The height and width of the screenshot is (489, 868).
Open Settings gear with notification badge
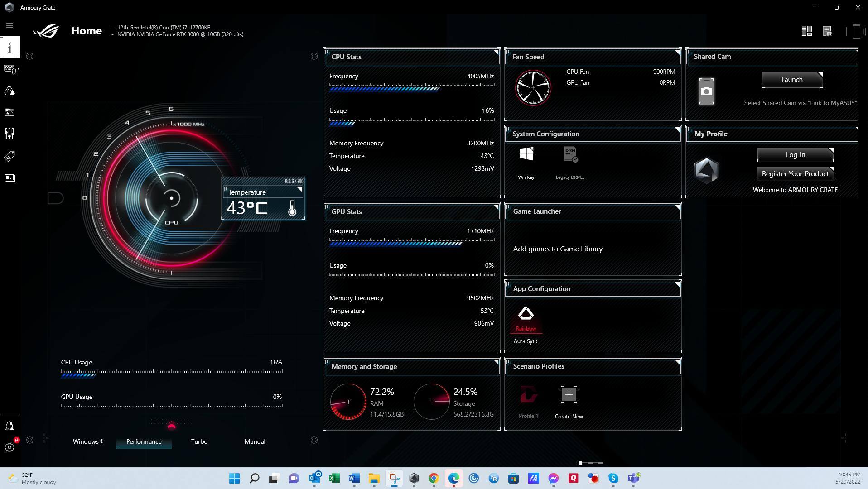click(10, 447)
